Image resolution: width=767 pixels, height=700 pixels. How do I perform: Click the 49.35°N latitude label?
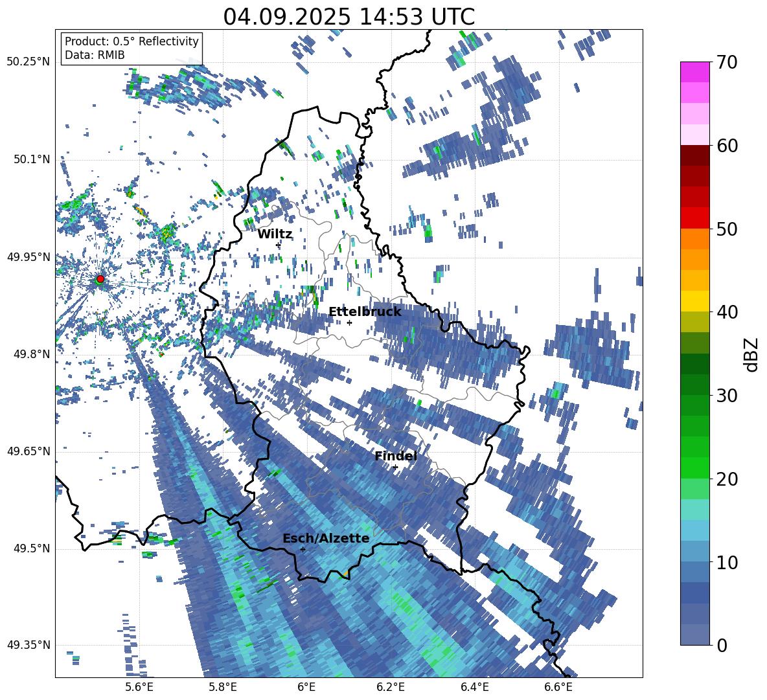(x=29, y=645)
